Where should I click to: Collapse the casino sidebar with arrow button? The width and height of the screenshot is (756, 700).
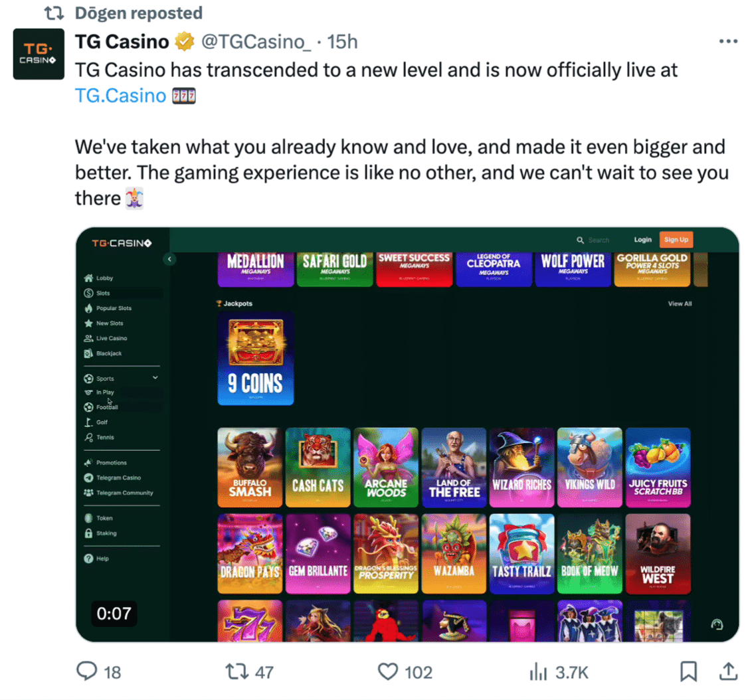click(169, 260)
